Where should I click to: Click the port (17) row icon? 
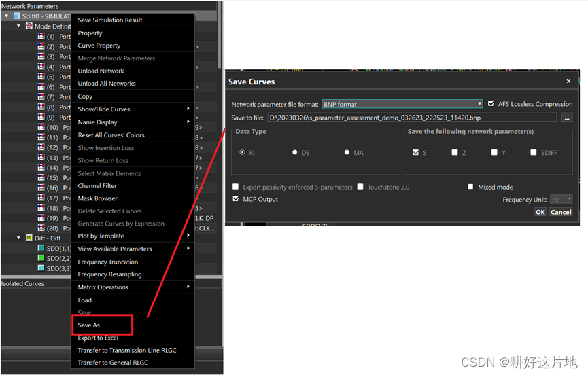41,198
